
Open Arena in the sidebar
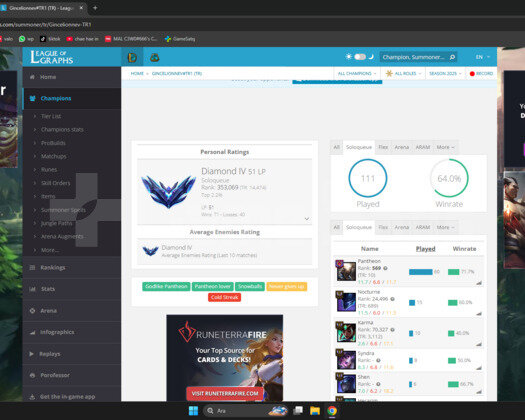pyautogui.click(x=72, y=311)
